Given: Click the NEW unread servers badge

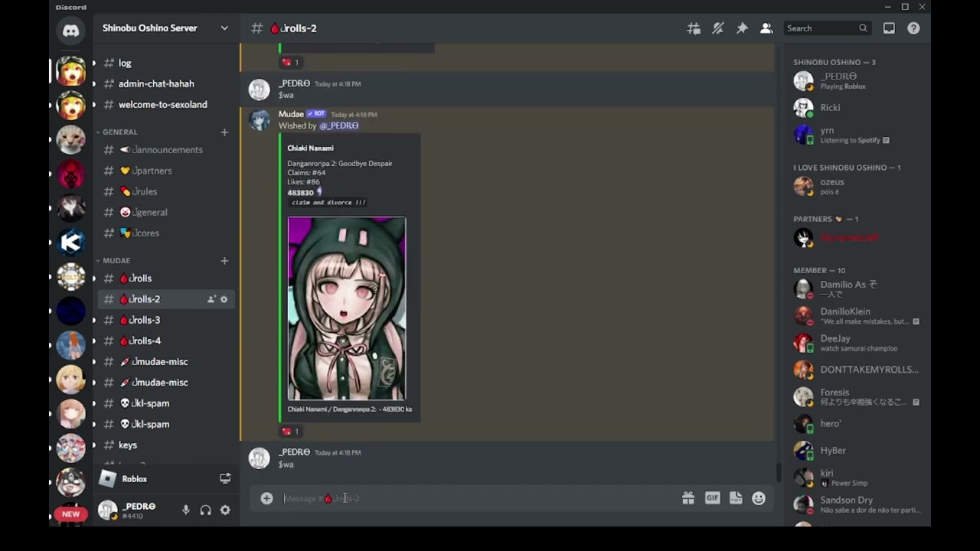Looking at the screenshot, I should (70, 514).
